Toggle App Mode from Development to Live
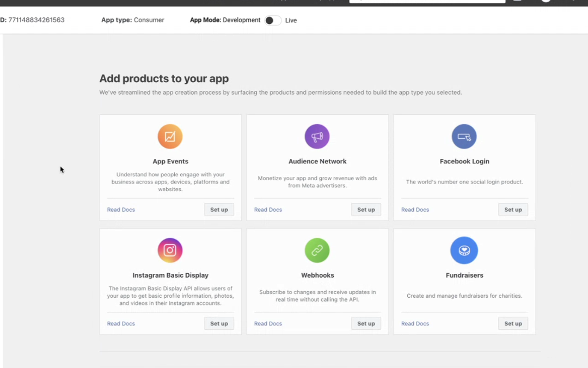The width and height of the screenshot is (588, 368). coord(272,21)
